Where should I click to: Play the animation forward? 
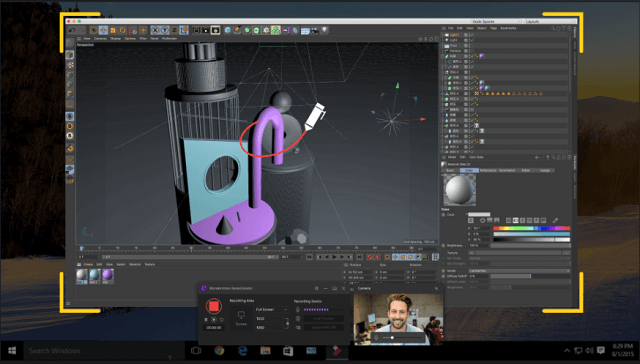(x=335, y=257)
